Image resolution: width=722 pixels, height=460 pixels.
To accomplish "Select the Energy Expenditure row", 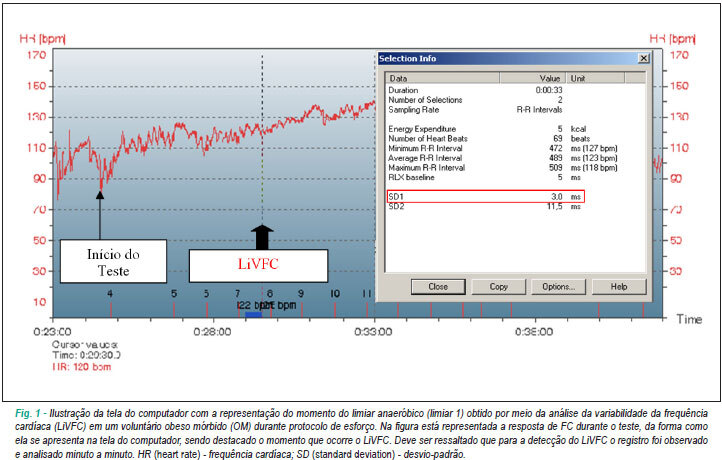I will (x=515, y=129).
